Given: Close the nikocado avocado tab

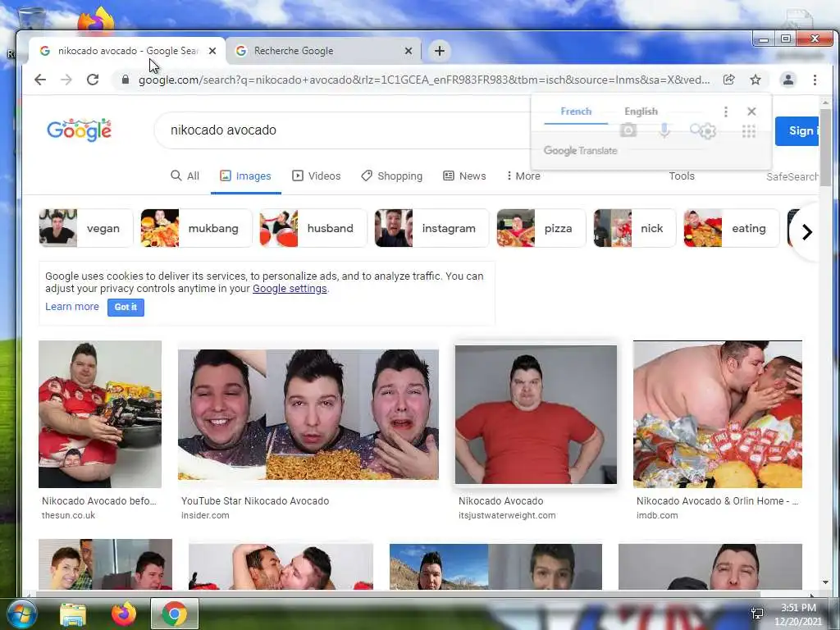Looking at the screenshot, I should pos(212,51).
